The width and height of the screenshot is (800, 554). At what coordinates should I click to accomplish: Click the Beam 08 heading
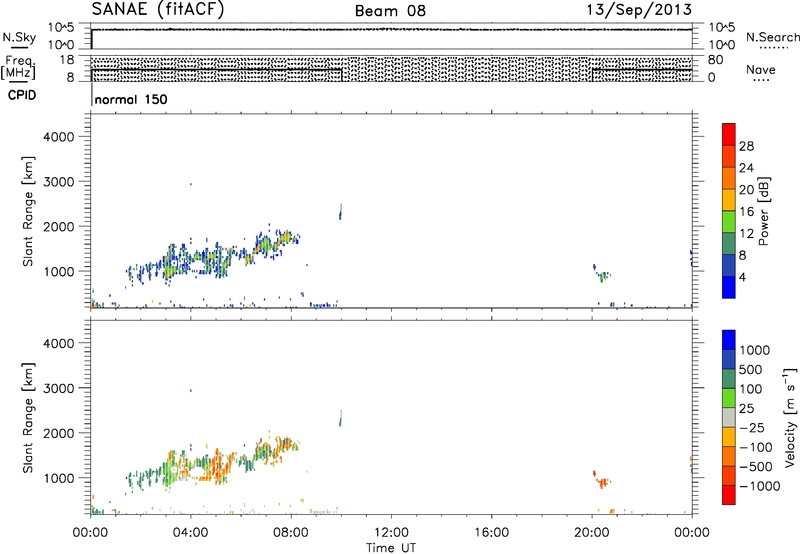point(390,11)
